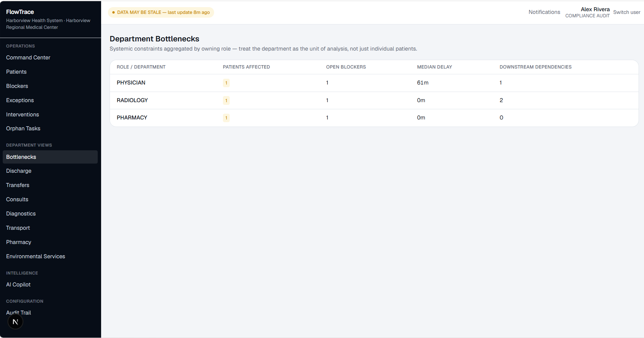This screenshot has height=338, width=644.
Task: Click the Next.js dev tools badge
Action: tap(15, 322)
